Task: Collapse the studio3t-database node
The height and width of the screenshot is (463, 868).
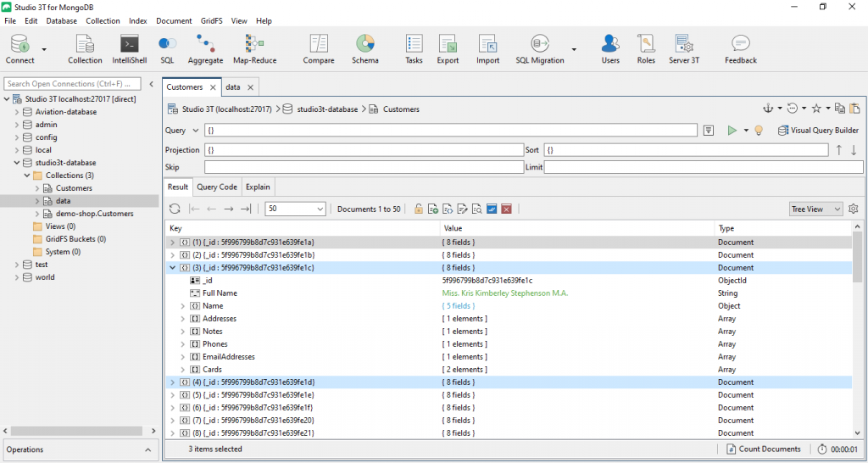Action: [x=17, y=163]
